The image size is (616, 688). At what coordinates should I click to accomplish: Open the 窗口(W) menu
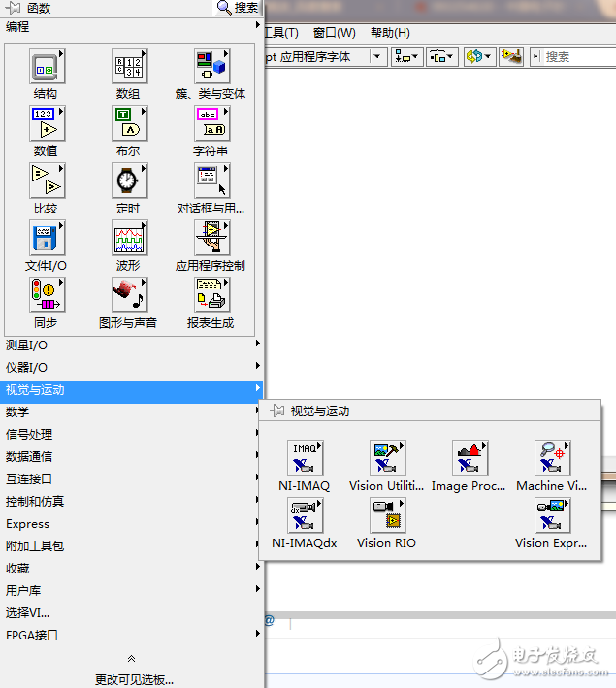coord(335,33)
